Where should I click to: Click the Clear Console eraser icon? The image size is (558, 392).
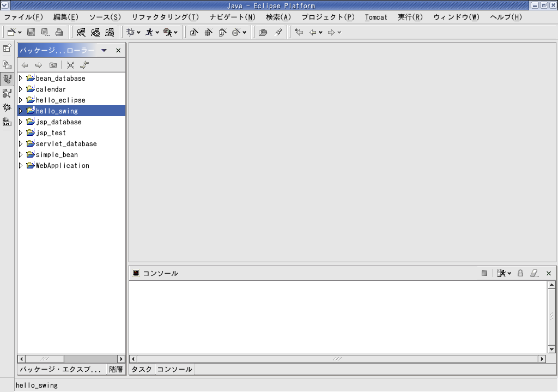coord(535,273)
